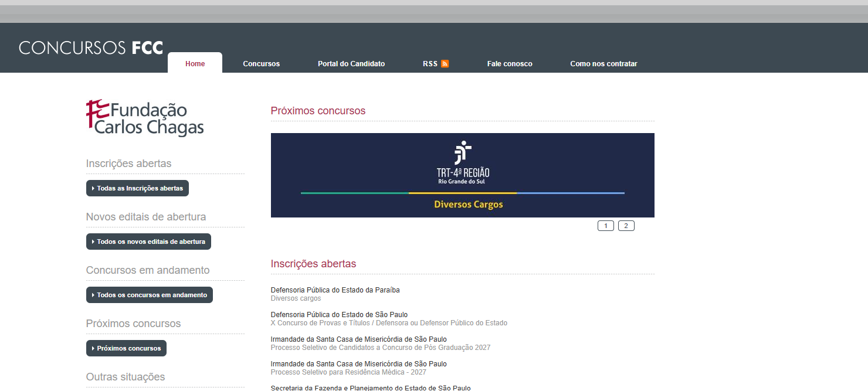This screenshot has width=868, height=391.
Task: Open Portal do Candidato
Action: [351, 64]
